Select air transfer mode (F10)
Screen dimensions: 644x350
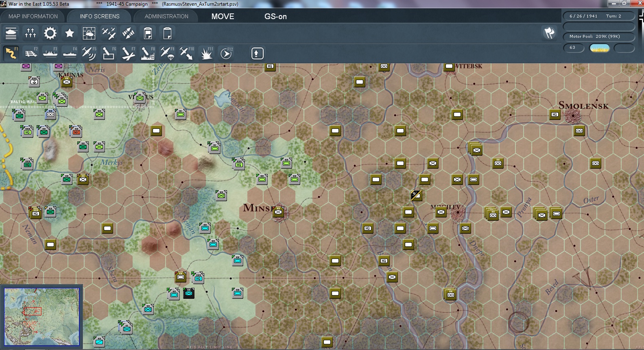(187, 53)
